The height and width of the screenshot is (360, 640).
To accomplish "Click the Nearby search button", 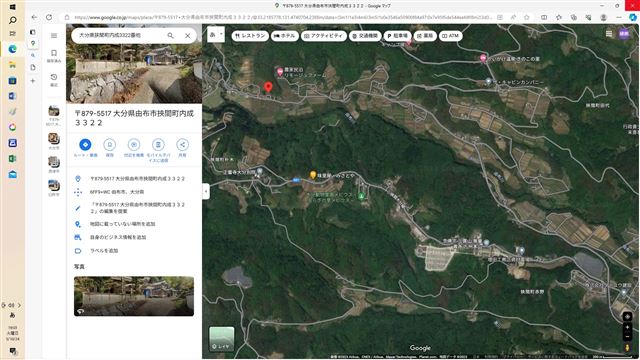I will point(134,147).
